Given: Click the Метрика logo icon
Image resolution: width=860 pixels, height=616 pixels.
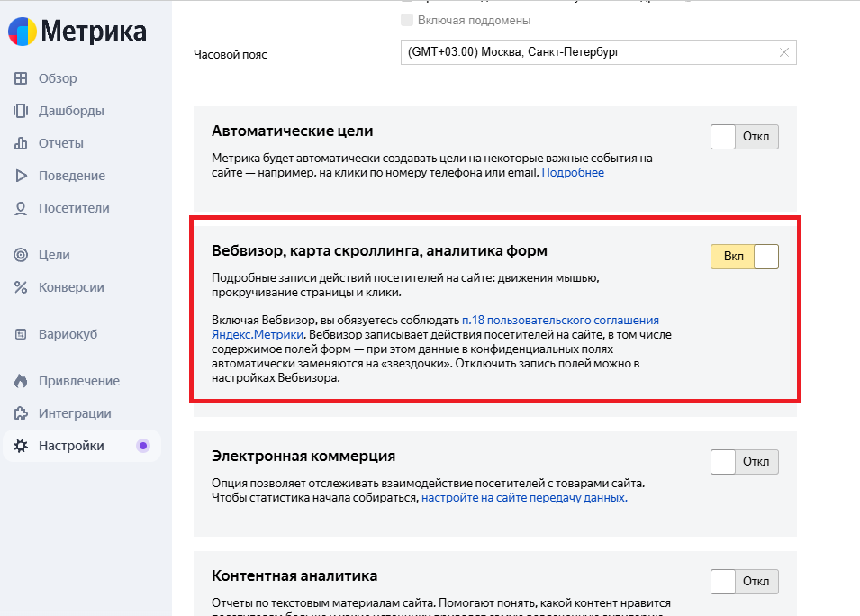Looking at the screenshot, I should (x=22, y=32).
